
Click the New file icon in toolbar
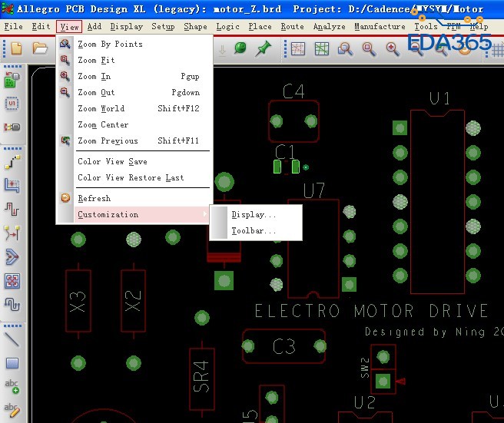pyautogui.click(x=16, y=49)
